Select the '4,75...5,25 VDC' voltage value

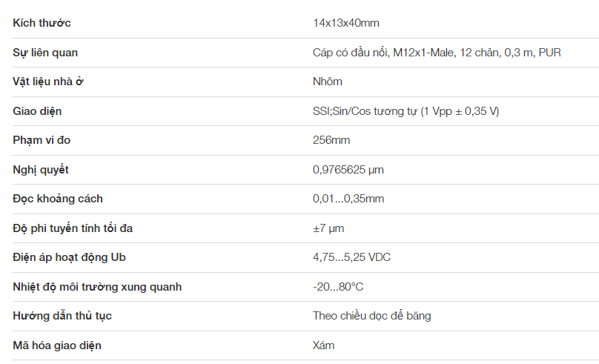point(351,257)
